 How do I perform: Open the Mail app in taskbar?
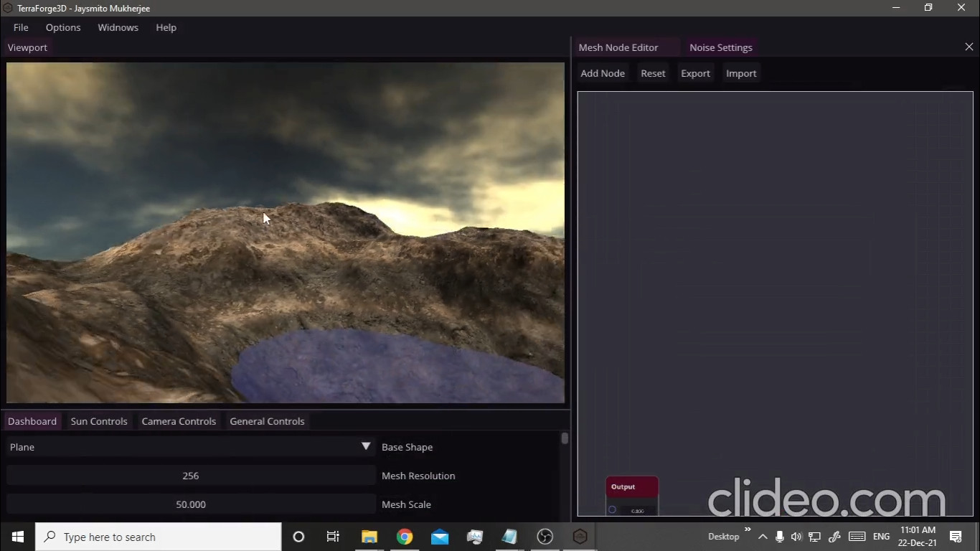pyautogui.click(x=440, y=537)
